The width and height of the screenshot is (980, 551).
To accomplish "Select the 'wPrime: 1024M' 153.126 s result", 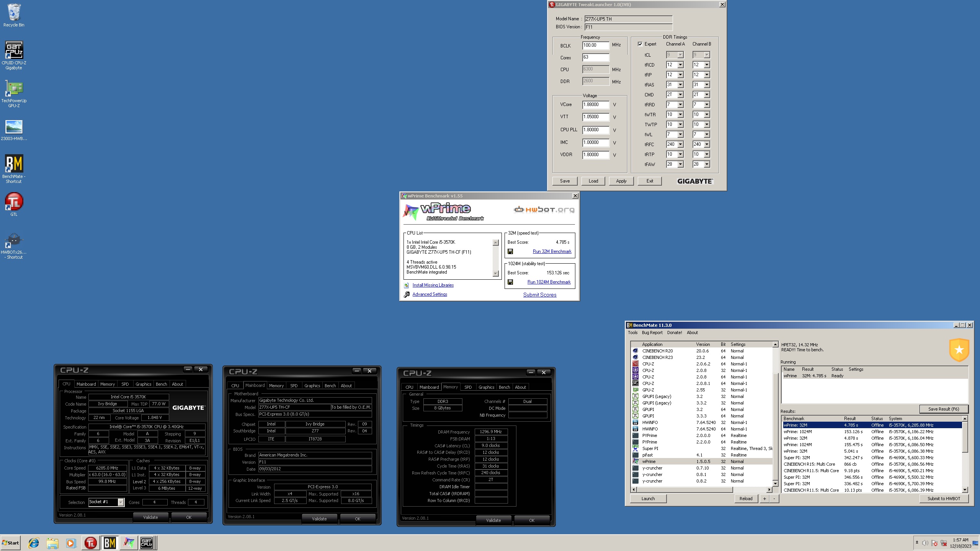I will (872, 432).
